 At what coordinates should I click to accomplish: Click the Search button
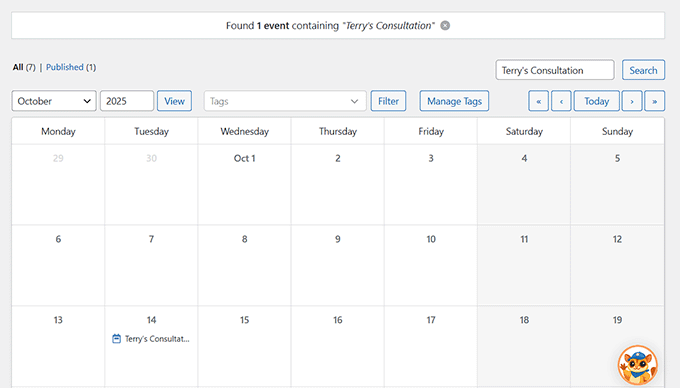point(643,70)
